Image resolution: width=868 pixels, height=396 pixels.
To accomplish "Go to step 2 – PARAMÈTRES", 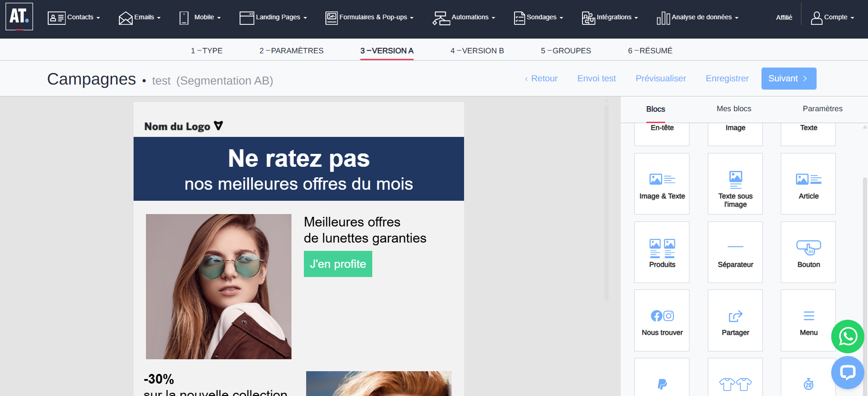I will [291, 51].
